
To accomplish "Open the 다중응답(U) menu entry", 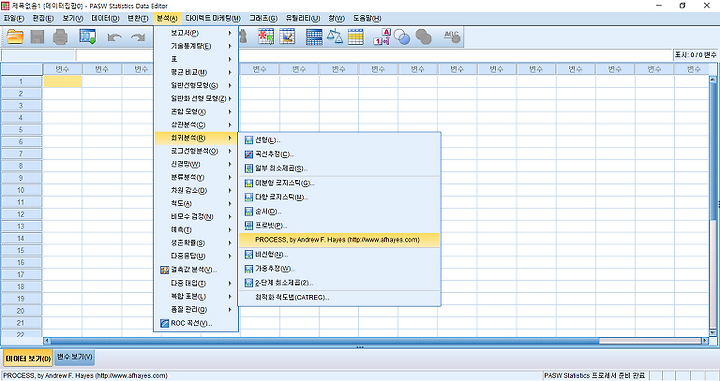I will [x=196, y=256].
